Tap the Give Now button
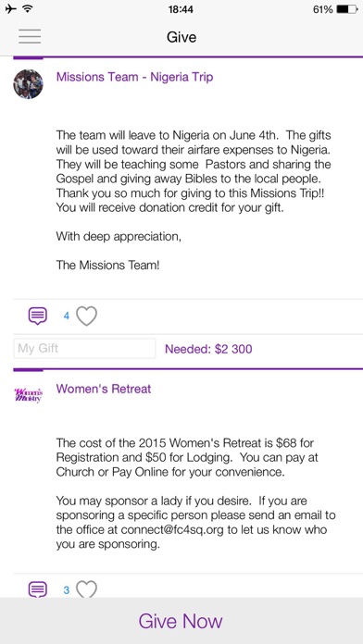This screenshot has width=363, height=644. 181,621
